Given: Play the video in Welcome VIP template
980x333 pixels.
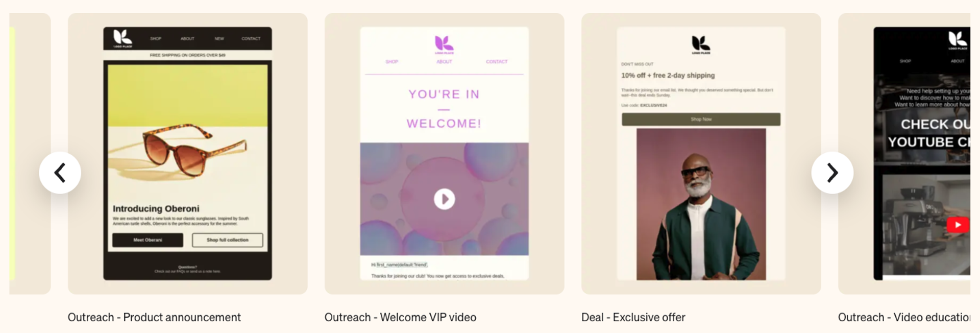Looking at the screenshot, I should pyautogui.click(x=444, y=199).
